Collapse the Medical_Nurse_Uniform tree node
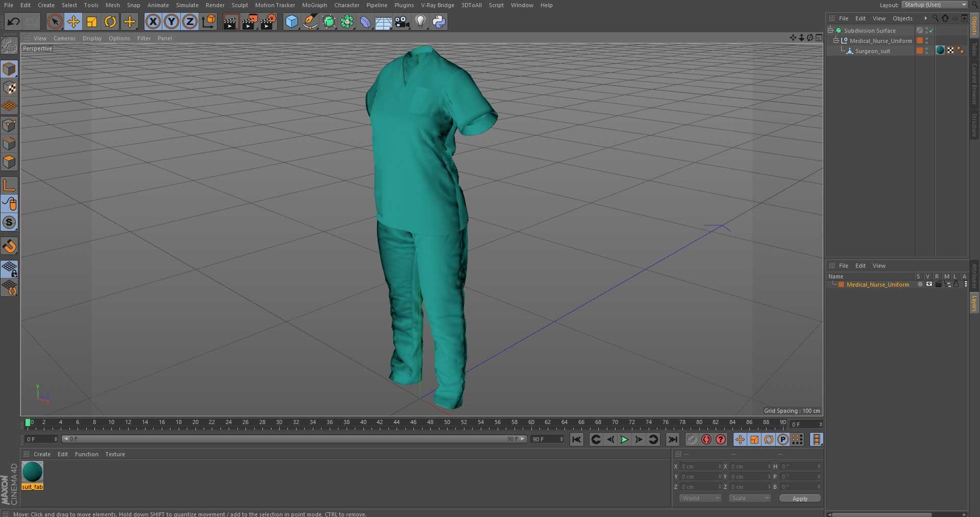The width and height of the screenshot is (980, 517). (x=836, y=41)
